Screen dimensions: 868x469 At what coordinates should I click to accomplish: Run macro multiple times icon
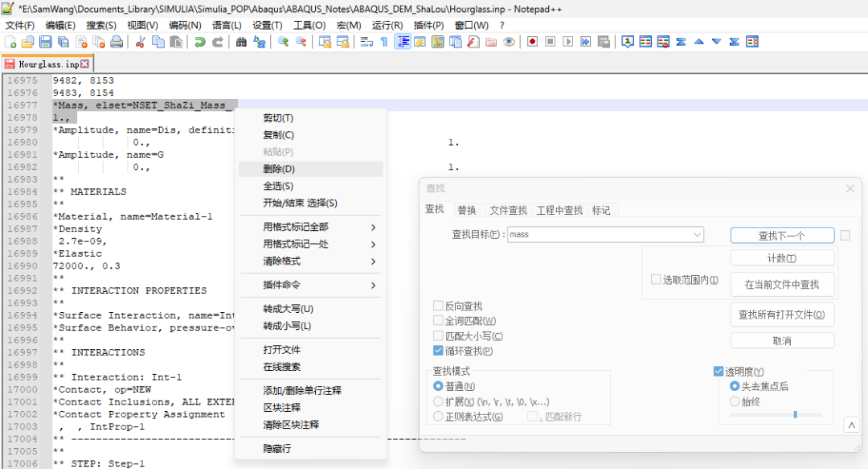click(586, 42)
